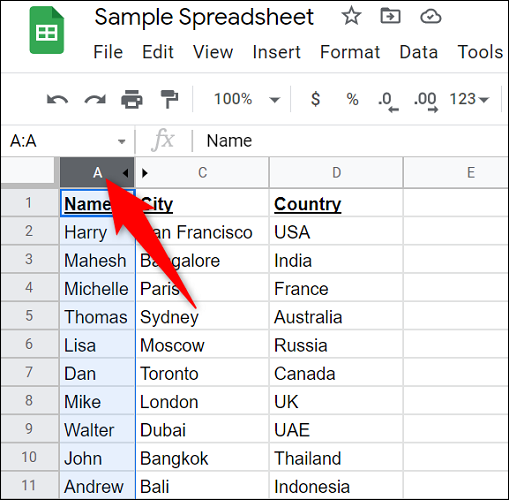Select column A header
Screen dimensions: 509x500
(97, 173)
